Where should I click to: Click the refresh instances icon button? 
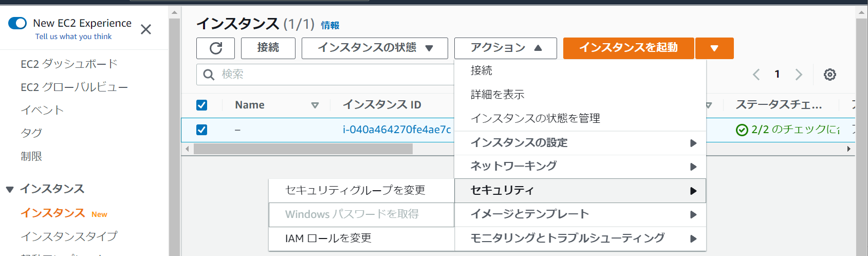215,48
